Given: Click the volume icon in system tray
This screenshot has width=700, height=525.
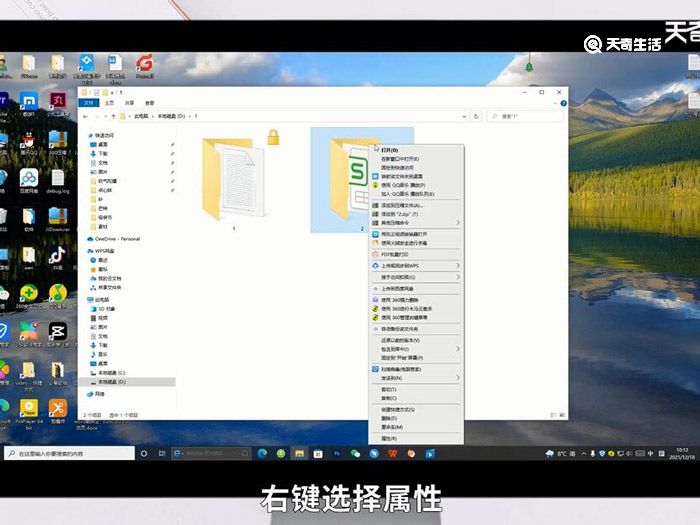Looking at the screenshot, I should tap(629, 454).
